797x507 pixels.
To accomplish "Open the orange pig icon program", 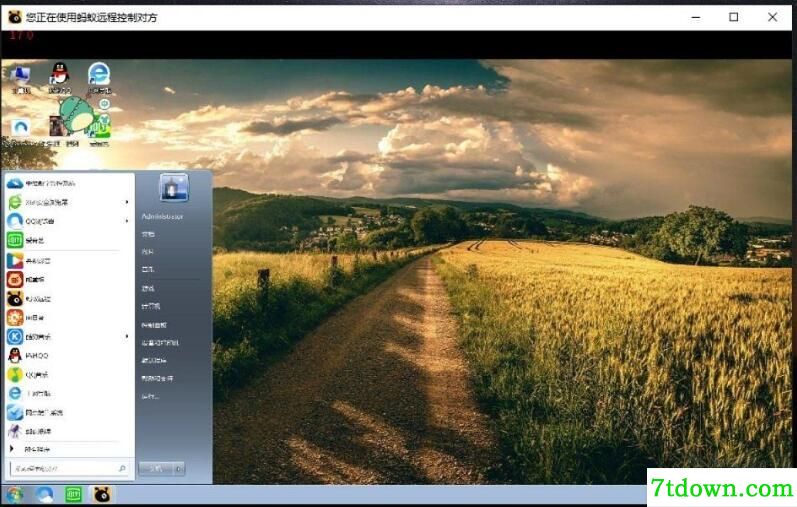I will [x=69, y=280].
